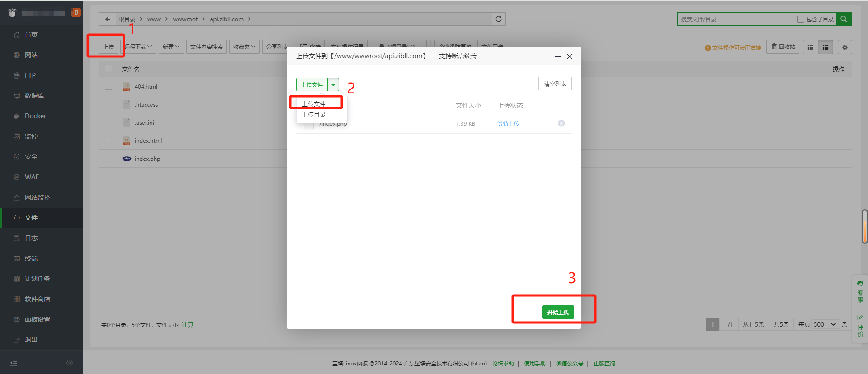
Task: Click the 根目录 path segment
Action: (127, 19)
